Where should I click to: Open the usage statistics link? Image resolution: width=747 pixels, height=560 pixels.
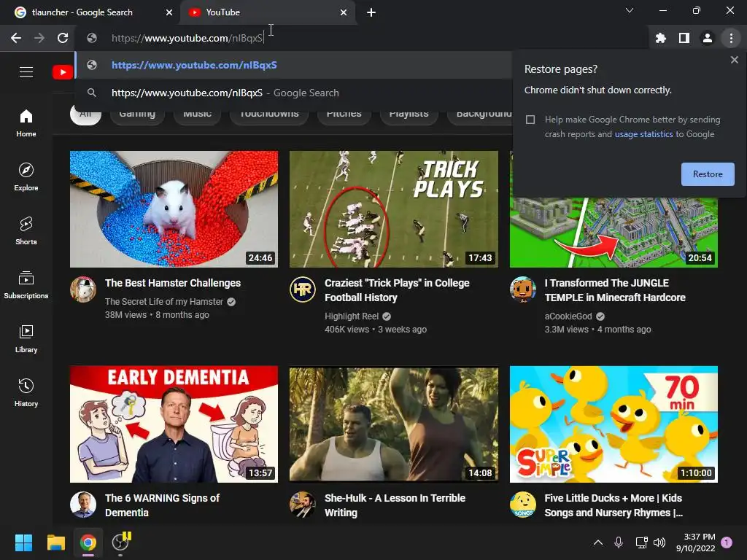point(643,134)
